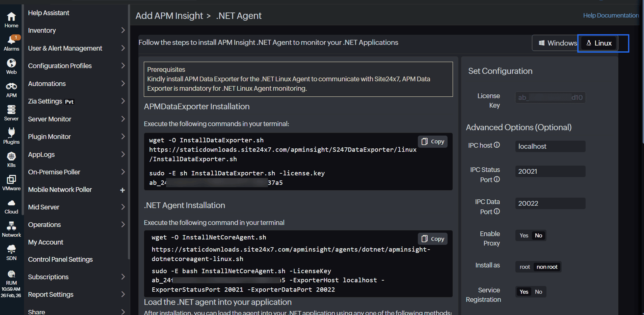
Task: Open My Account in admin menu
Action: point(46,242)
